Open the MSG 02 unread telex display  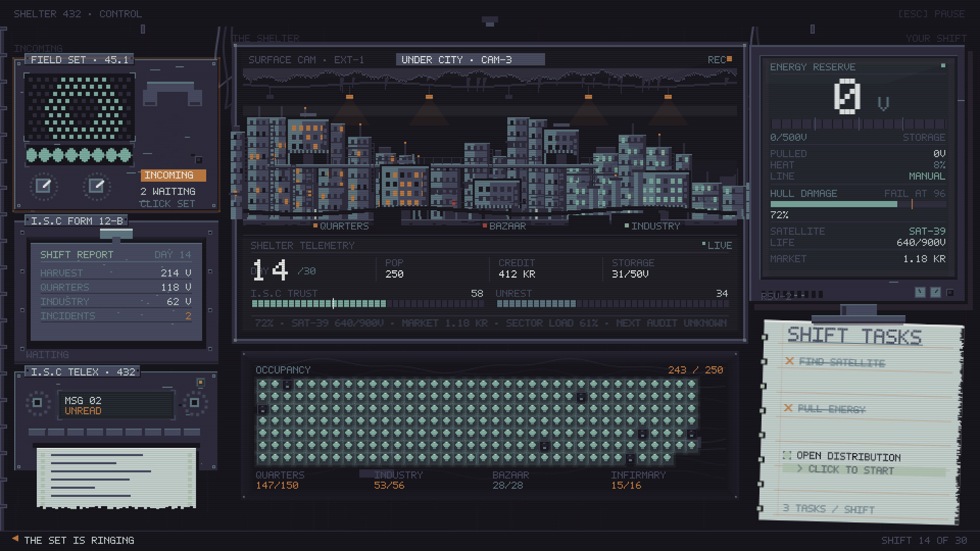(x=116, y=406)
